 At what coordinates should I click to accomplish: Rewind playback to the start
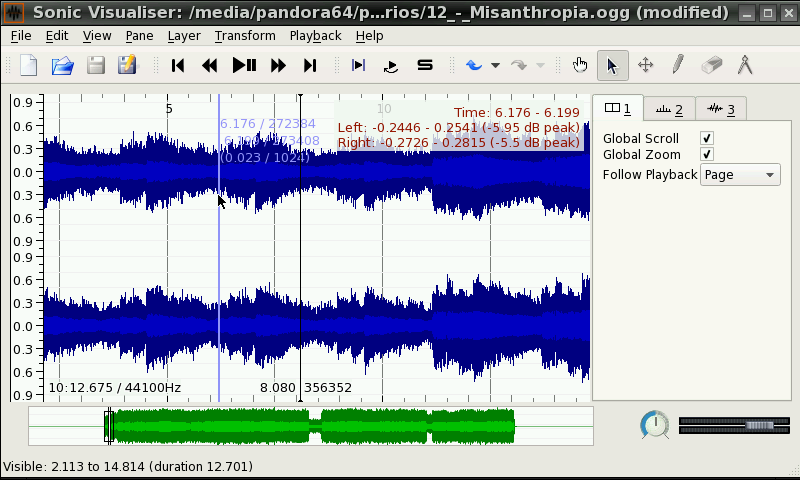pyautogui.click(x=178, y=66)
